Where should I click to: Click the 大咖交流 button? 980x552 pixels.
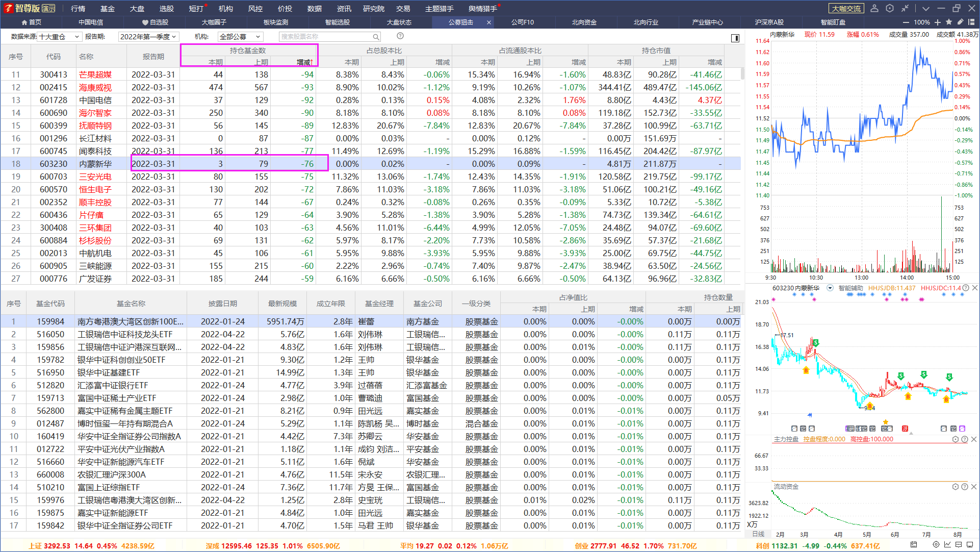coord(846,8)
